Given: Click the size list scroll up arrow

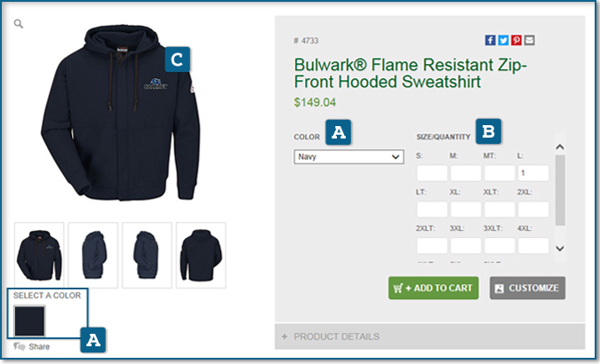Looking at the screenshot, I should tap(560, 146).
